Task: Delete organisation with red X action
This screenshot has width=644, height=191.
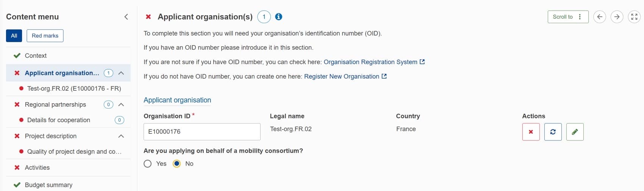Action: pos(531,132)
